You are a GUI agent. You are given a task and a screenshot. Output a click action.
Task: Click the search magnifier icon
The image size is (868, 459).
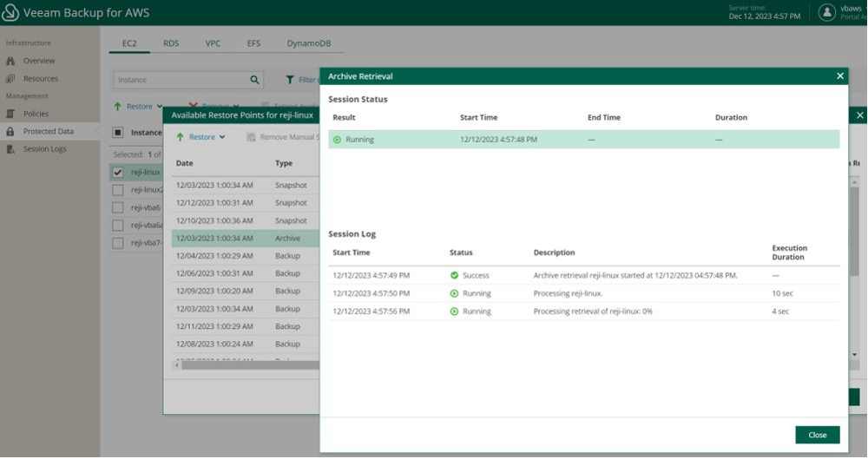pyautogui.click(x=254, y=80)
